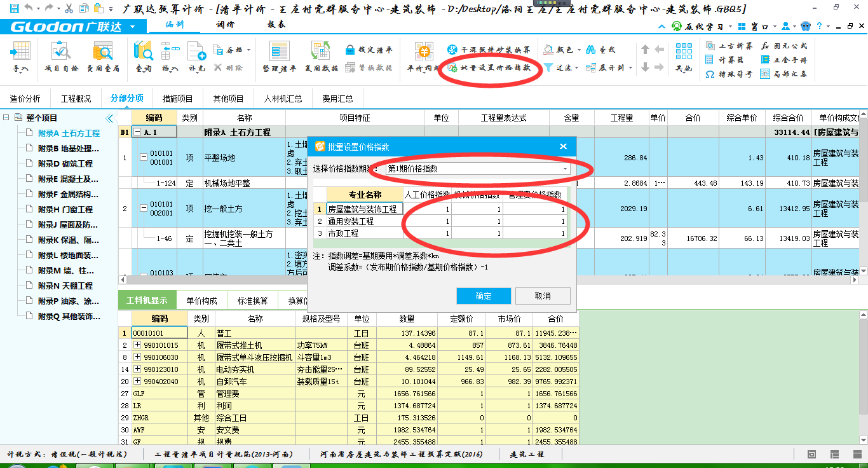Open 单价构成 unit price composition
868x468 pixels.
[423, 57]
